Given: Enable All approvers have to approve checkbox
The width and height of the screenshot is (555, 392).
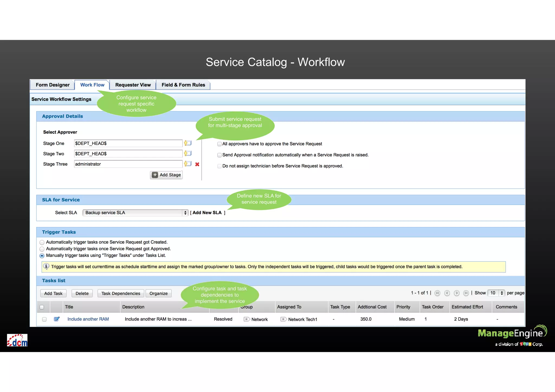Looking at the screenshot, I should point(220,144).
